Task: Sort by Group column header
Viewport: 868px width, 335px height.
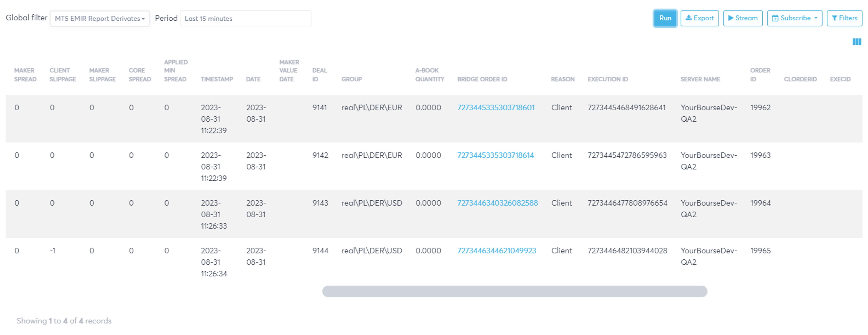Action: tap(351, 79)
